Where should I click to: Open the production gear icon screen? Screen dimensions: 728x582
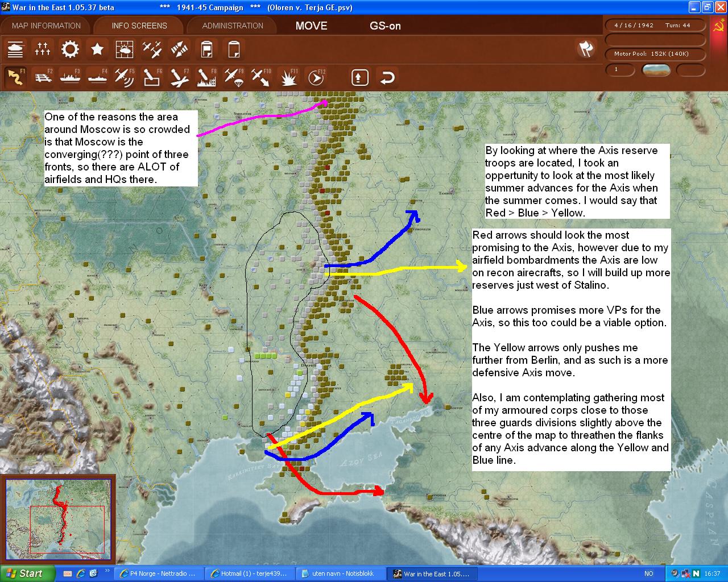coord(70,50)
